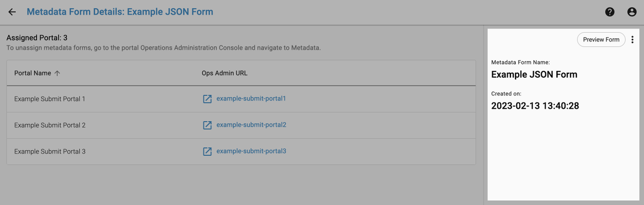This screenshot has width=644, height=205.
Task: Open the user account profile icon
Action: [632, 12]
